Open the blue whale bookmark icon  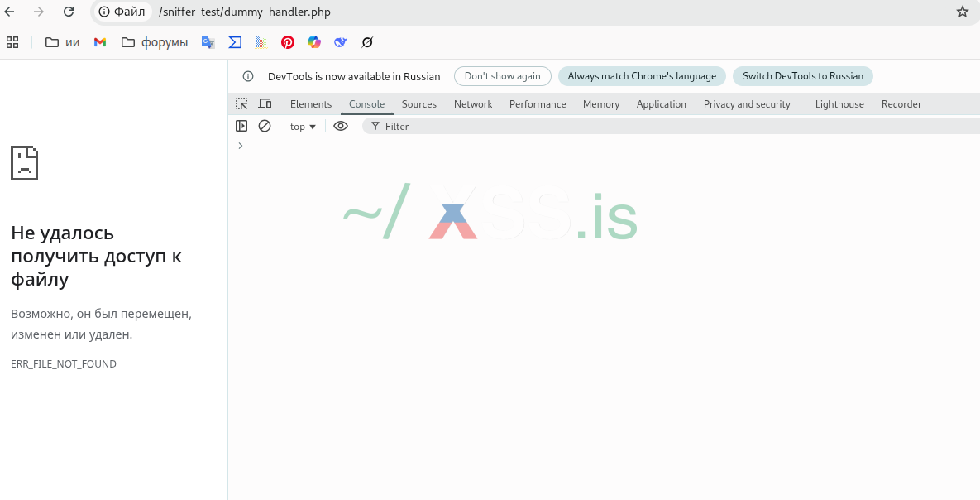(341, 42)
